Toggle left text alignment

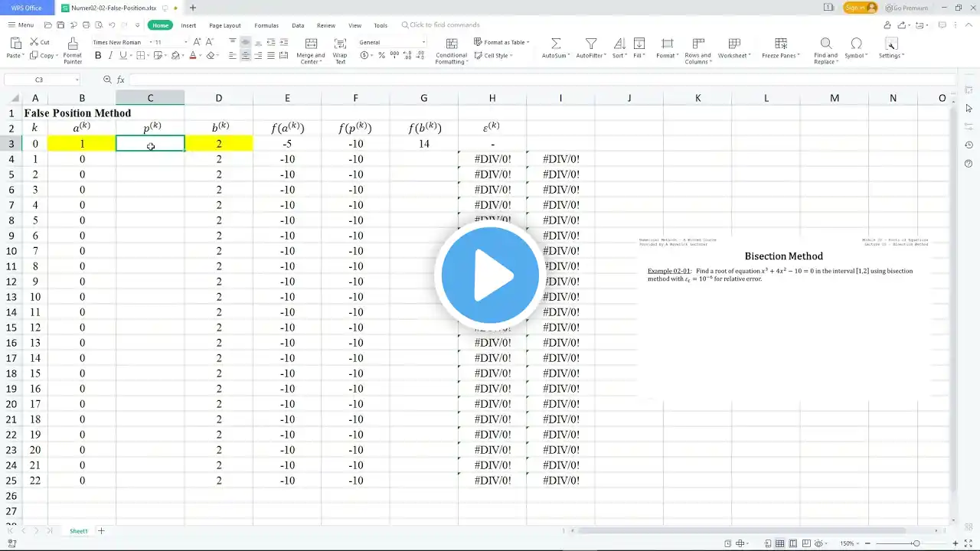coord(233,55)
